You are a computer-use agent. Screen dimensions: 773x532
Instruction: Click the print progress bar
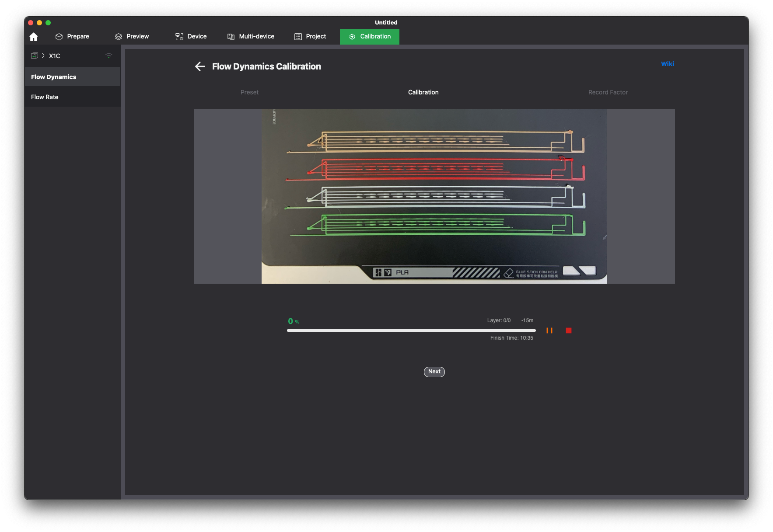411,330
